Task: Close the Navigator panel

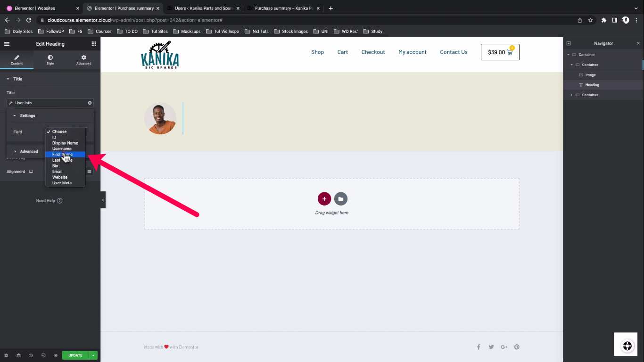Action: coord(638,43)
